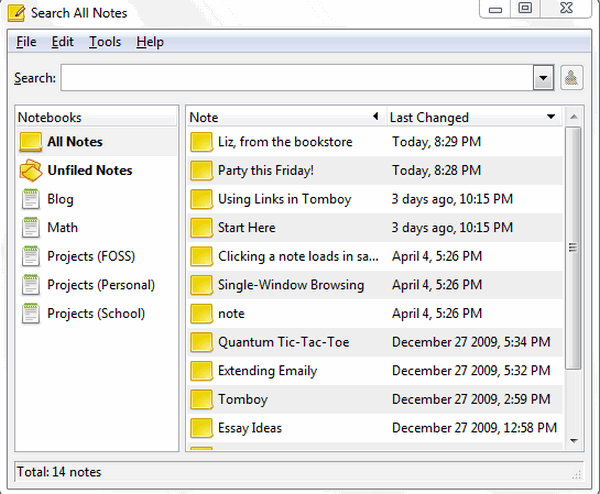Click the 'Today, 8:29 PM' date cell
600x494 pixels.
436,142
